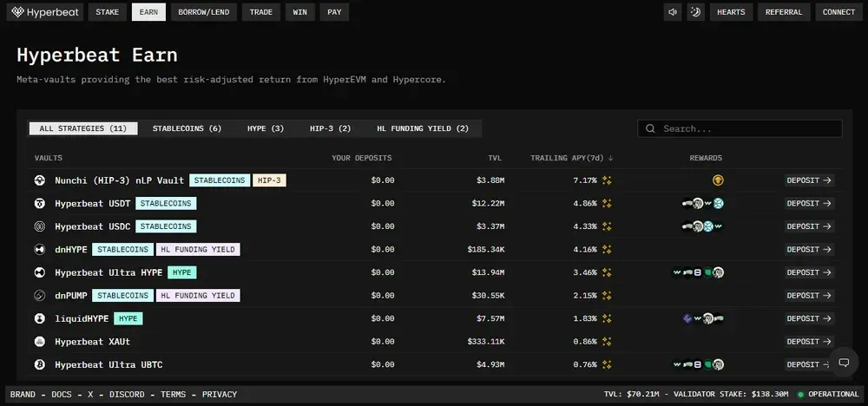
Task: Toggle the sound speaker icon
Action: (x=673, y=11)
